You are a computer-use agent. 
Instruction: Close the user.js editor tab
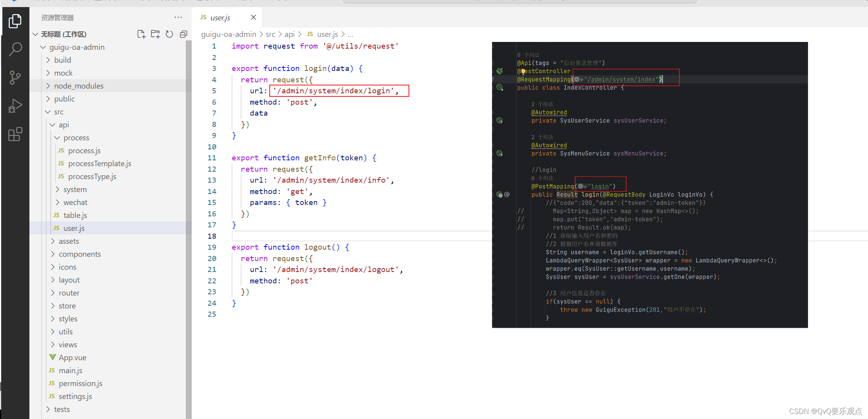(253, 17)
